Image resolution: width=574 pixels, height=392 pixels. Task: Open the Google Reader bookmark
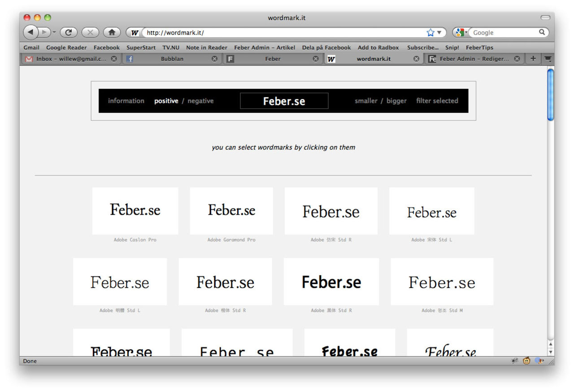click(x=66, y=47)
